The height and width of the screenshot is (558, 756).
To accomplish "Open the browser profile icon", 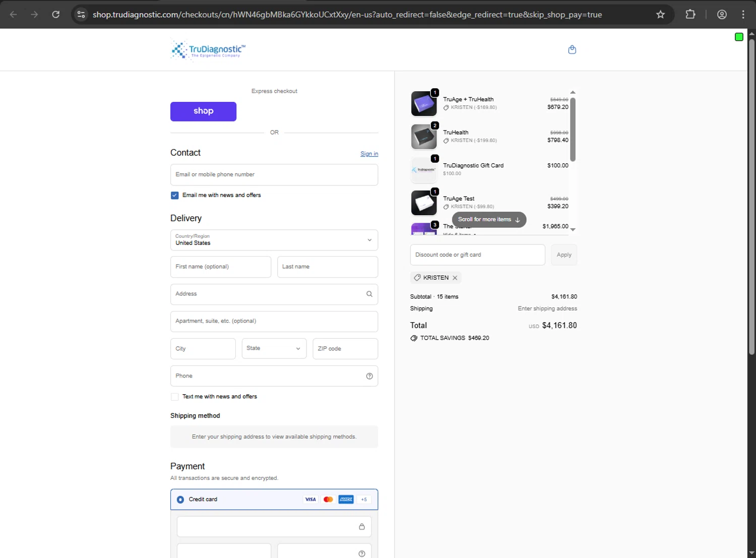I will tap(722, 15).
